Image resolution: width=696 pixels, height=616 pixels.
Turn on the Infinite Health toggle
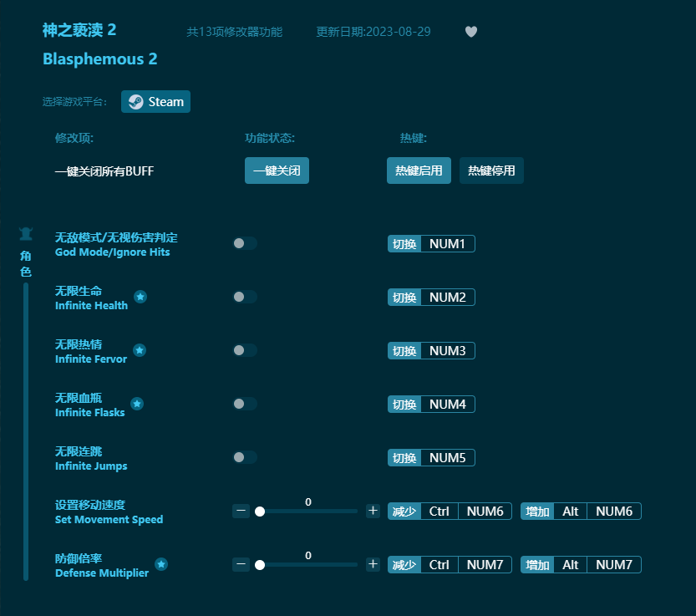click(x=245, y=297)
